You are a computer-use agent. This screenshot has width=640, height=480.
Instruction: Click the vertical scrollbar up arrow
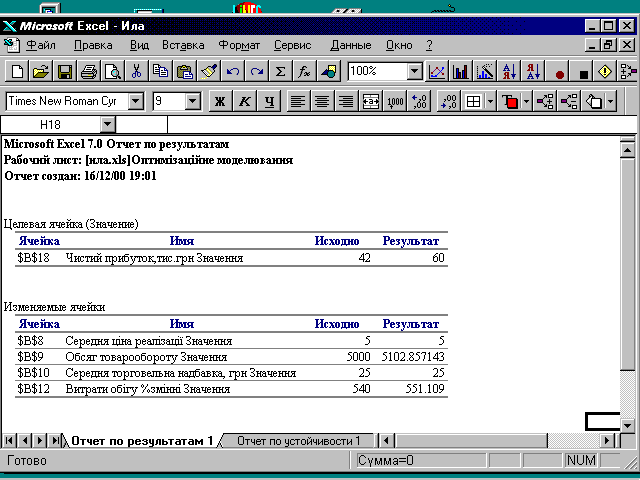coord(628,150)
